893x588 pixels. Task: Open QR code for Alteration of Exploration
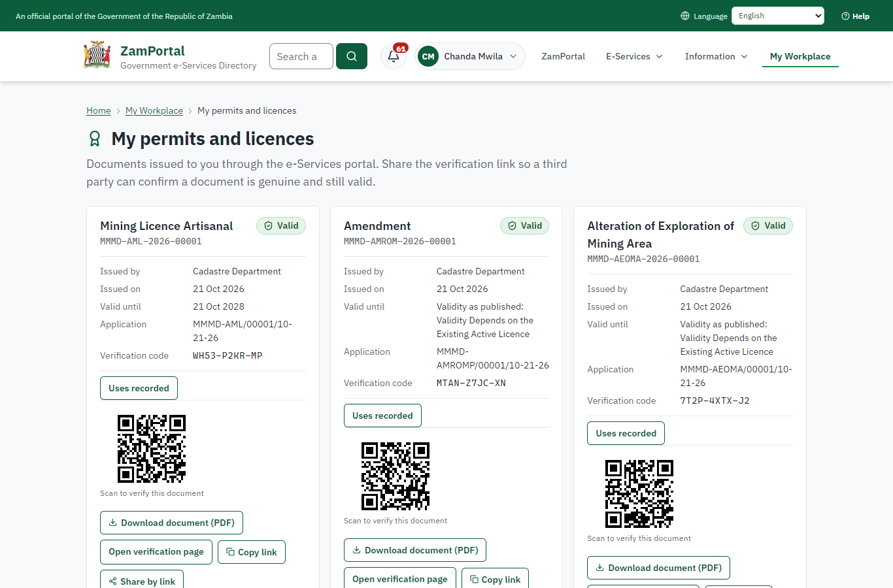(x=639, y=494)
